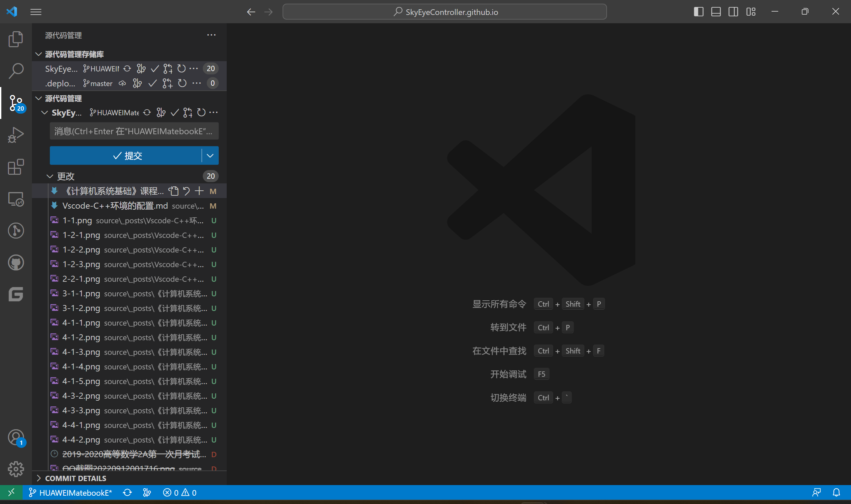Open the GitHub view in activity bar
Screen dimensions: 851x504
(x=16, y=262)
